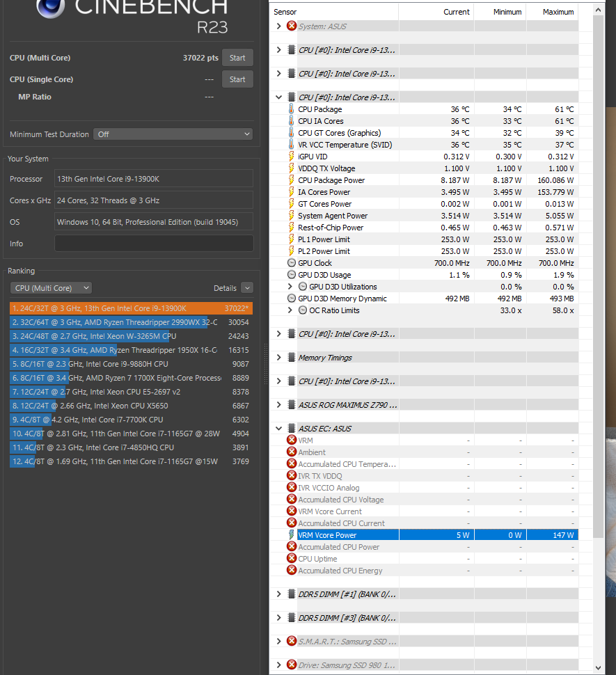Select the Threadripper 1950X ranking entry
Image resolution: width=616 pixels, height=675 pixels.
pos(131,350)
